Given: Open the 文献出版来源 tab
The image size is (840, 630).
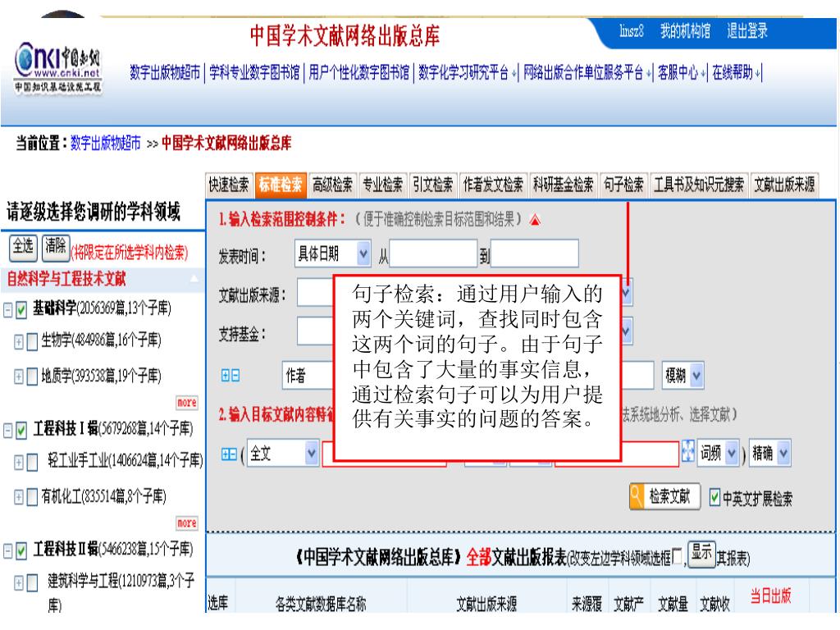Looking at the screenshot, I should coord(785,185).
